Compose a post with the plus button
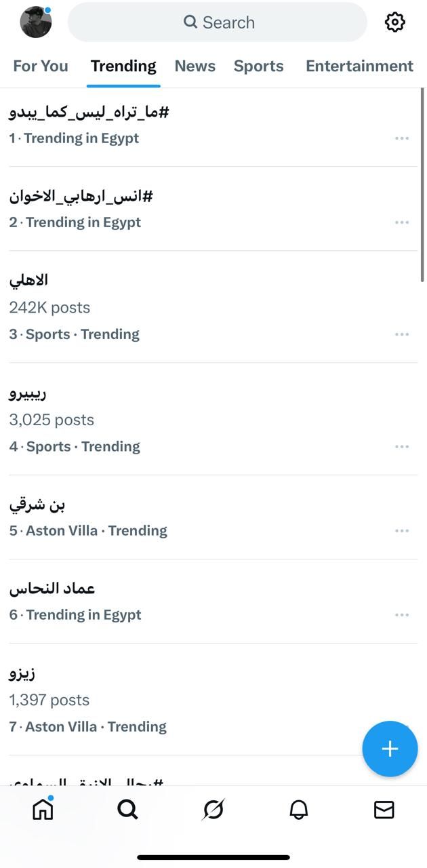The image size is (427, 868). pos(390,749)
